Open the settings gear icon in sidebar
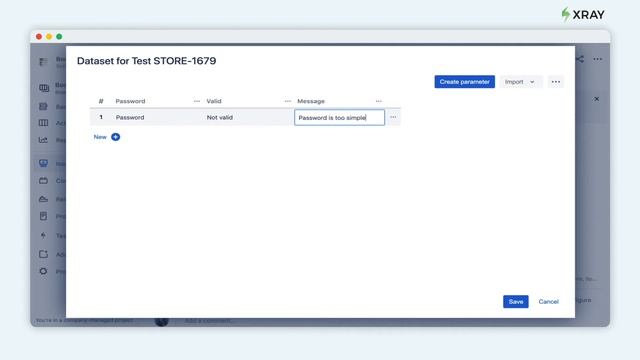640x360 pixels. pyautogui.click(x=43, y=271)
